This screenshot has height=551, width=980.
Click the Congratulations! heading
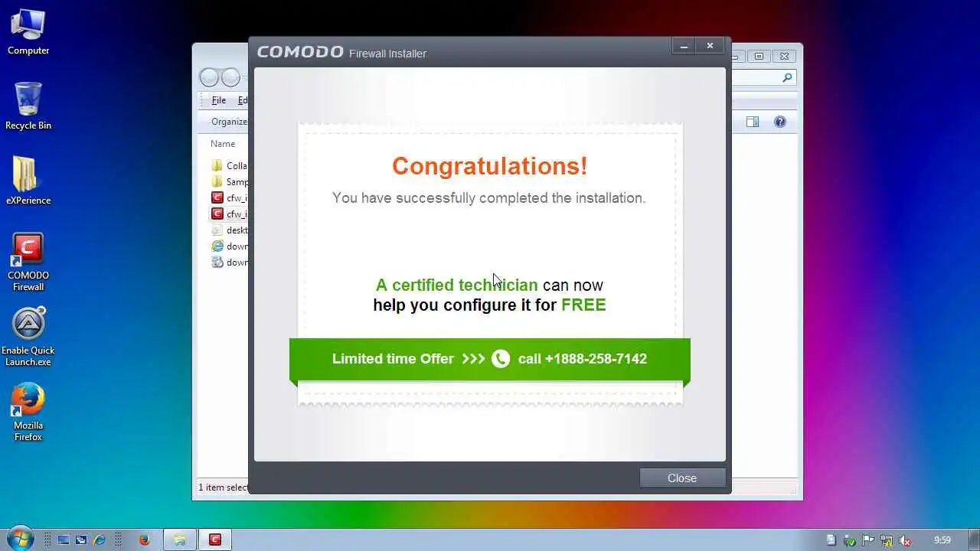pos(490,166)
